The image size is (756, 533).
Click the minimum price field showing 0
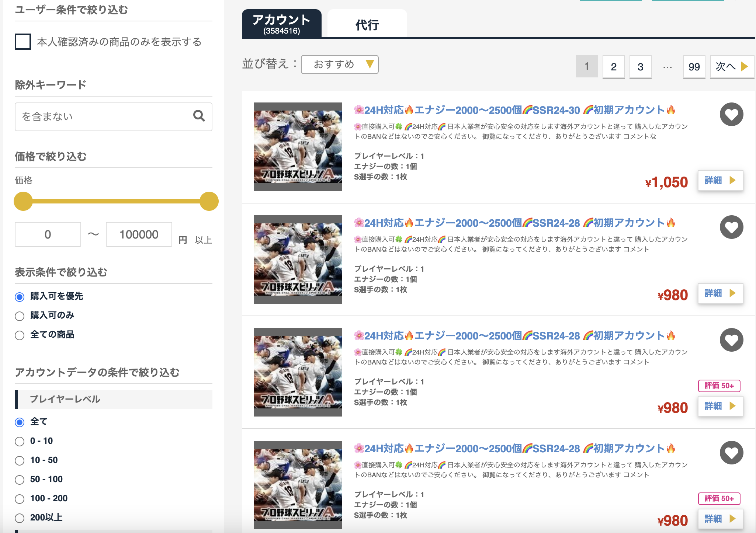click(x=48, y=234)
